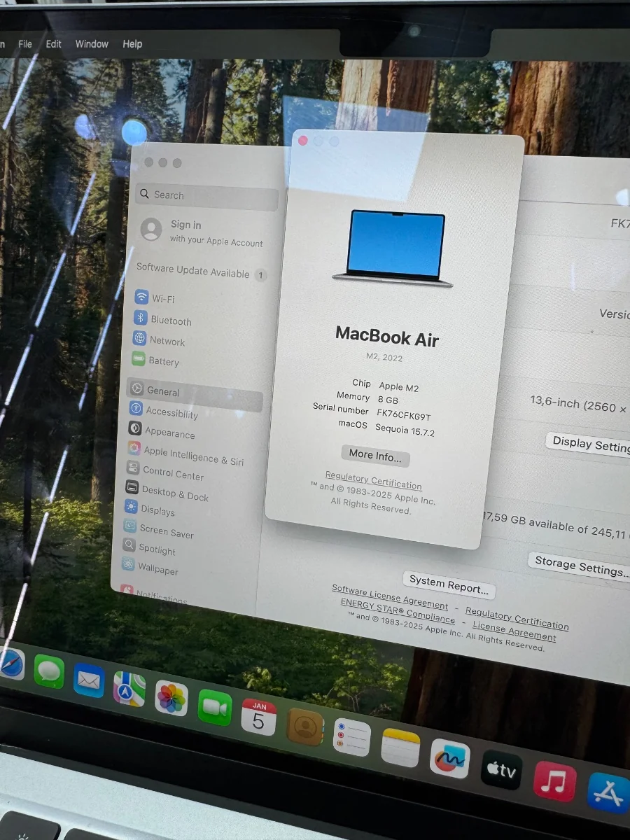Open Wi-Fi settings in sidebar
This screenshot has height=840, width=630.
point(162,299)
